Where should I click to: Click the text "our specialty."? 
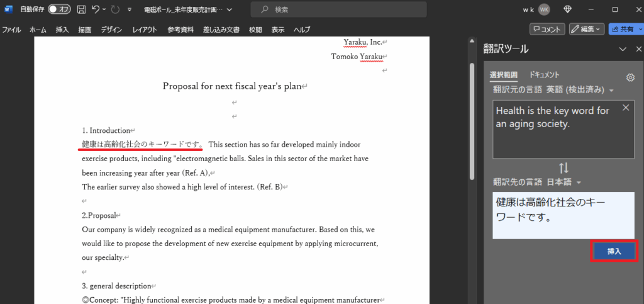coord(103,257)
